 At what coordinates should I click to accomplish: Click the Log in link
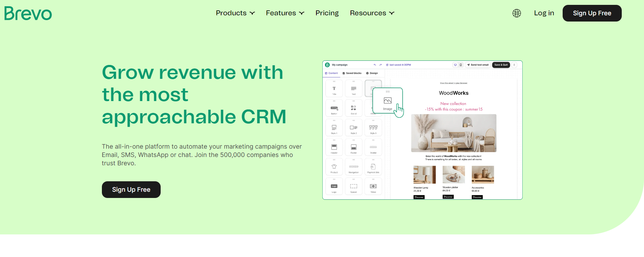coord(544,13)
